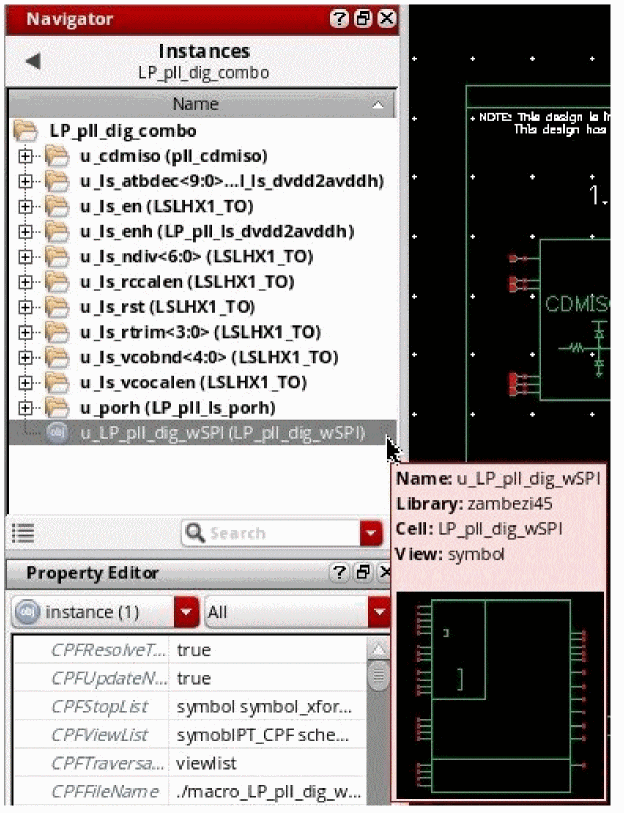
Task: Edit the CPFStopList value
Action: click(x=267, y=707)
